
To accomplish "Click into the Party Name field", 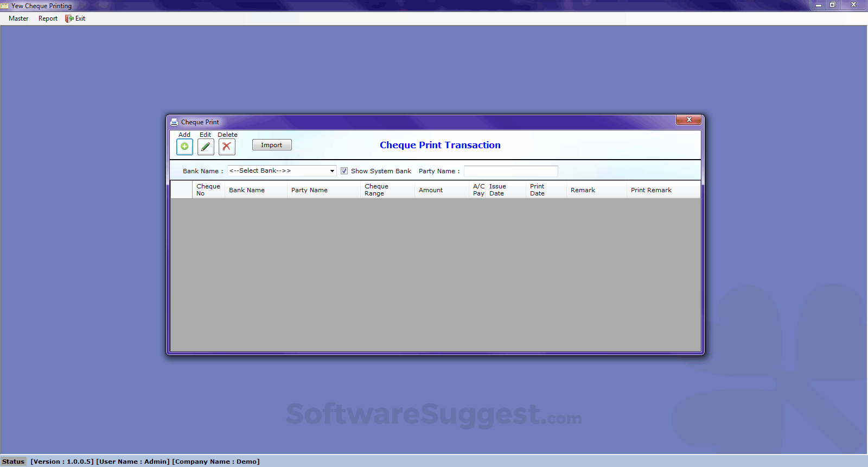I will [510, 172].
